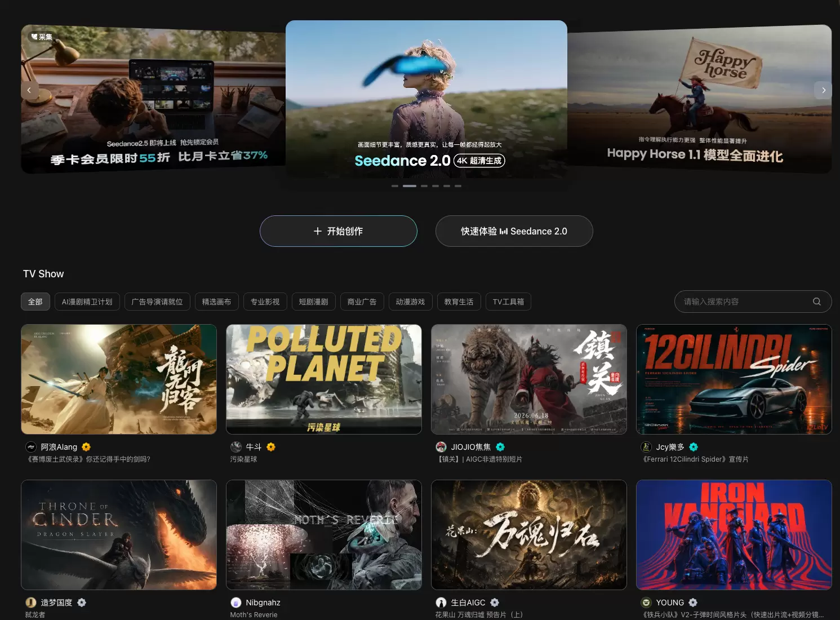Open the Moth's Reverie collage thumbnail
840x620 pixels.
click(324, 535)
